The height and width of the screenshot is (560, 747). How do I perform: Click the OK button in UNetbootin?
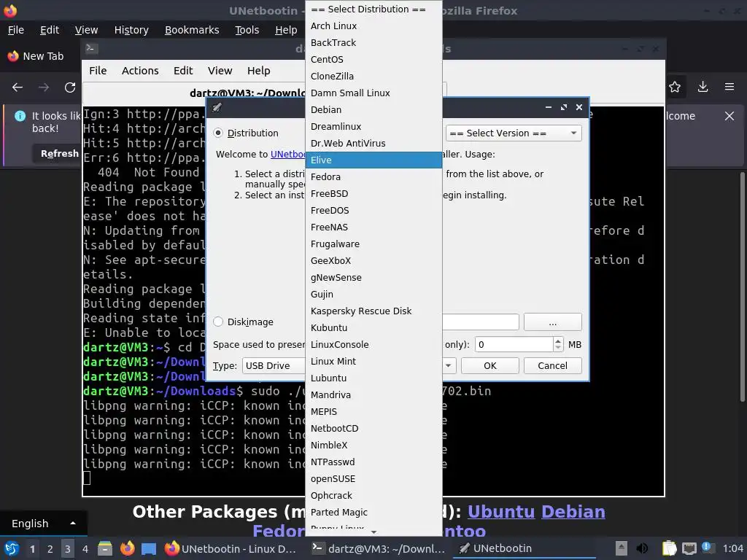coord(489,366)
